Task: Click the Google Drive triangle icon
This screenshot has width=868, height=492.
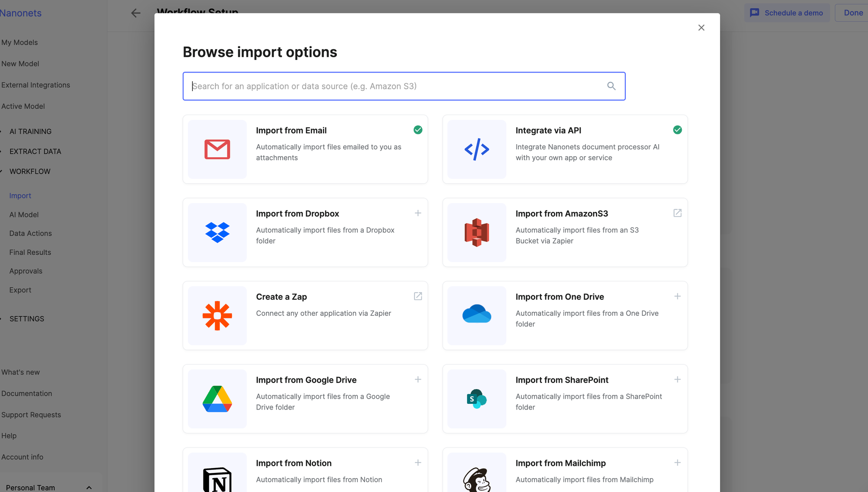Action: pos(217,399)
